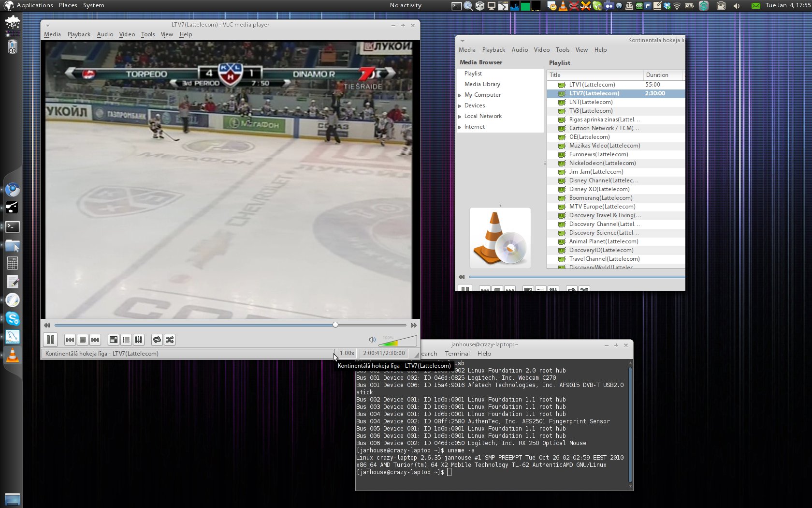Open extended settings equalizer button

tap(139, 340)
